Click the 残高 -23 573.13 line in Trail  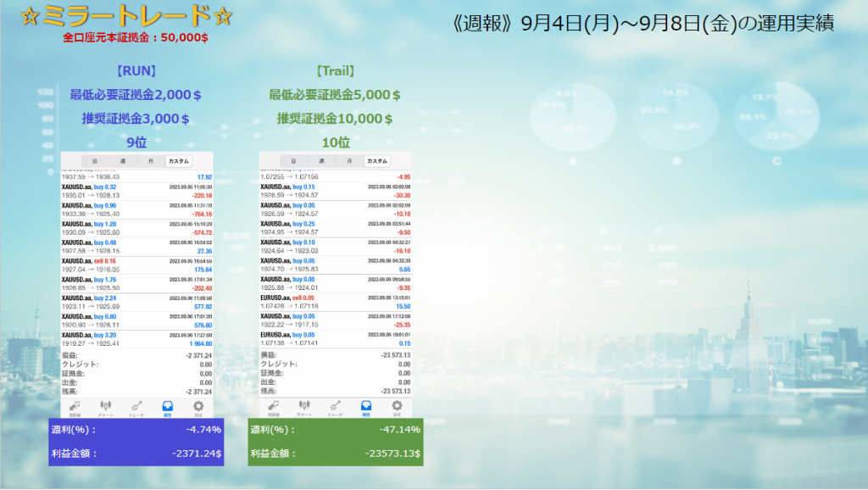[x=336, y=391]
